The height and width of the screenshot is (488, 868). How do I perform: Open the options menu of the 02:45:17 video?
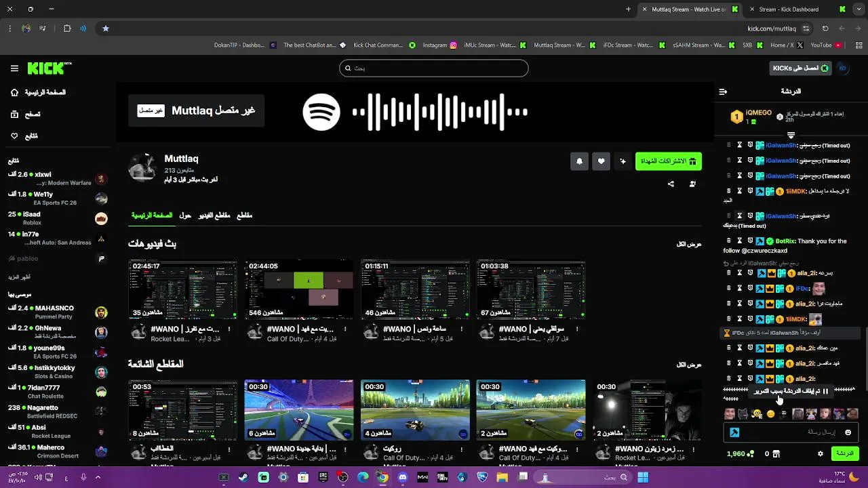(229, 329)
